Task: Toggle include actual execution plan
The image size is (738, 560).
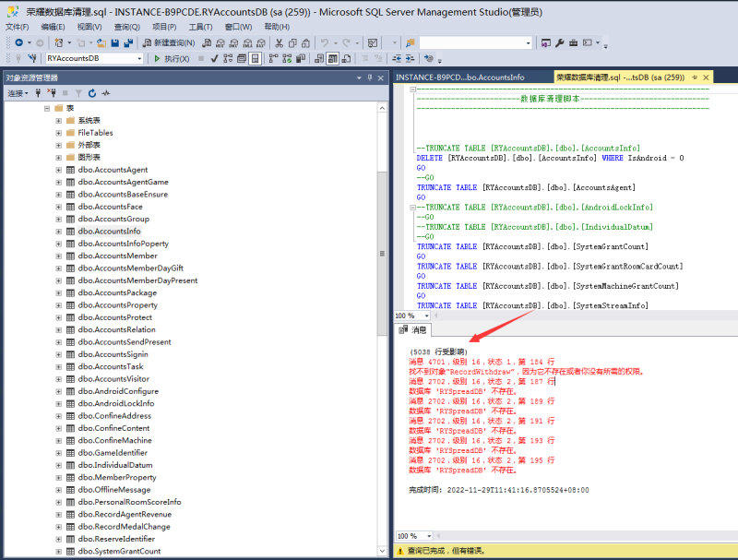Action: coord(273,58)
